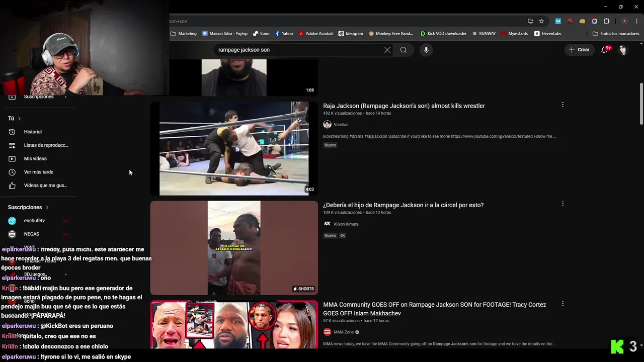Image resolution: width=644 pixels, height=362 pixels.
Task: Open the MMA Zone channel link
Action: click(344, 332)
